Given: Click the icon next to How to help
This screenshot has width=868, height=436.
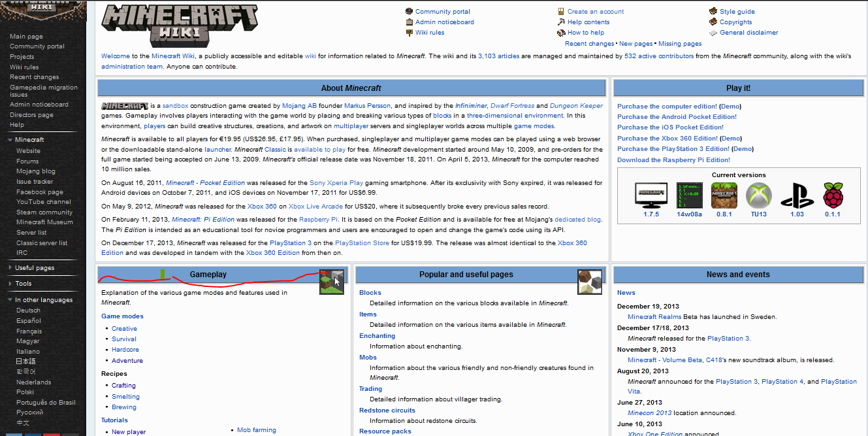Looking at the screenshot, I should click(561, 32).
